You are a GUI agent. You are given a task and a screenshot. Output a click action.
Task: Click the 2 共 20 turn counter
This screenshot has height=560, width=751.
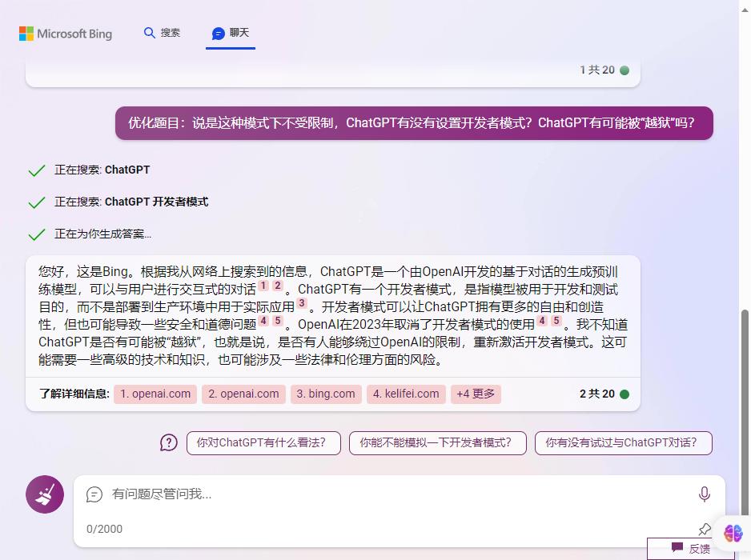[596, 394]
